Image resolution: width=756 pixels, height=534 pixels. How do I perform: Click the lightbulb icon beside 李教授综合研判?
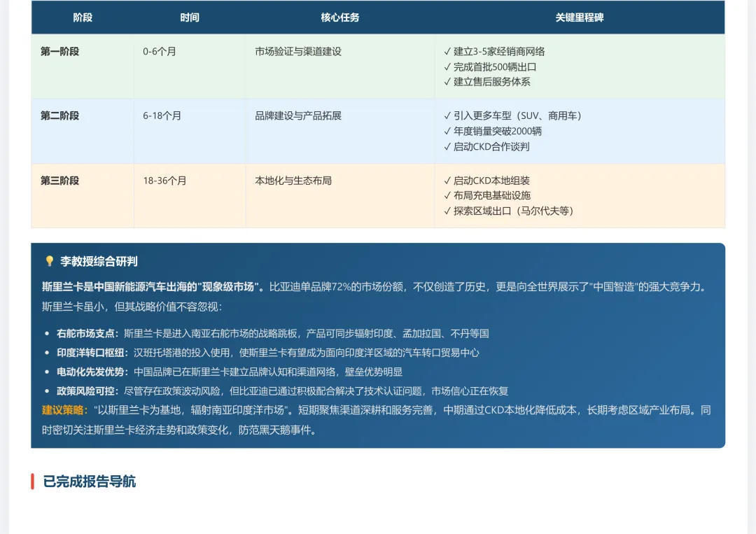pyautogui.click(x=49, y=261)
